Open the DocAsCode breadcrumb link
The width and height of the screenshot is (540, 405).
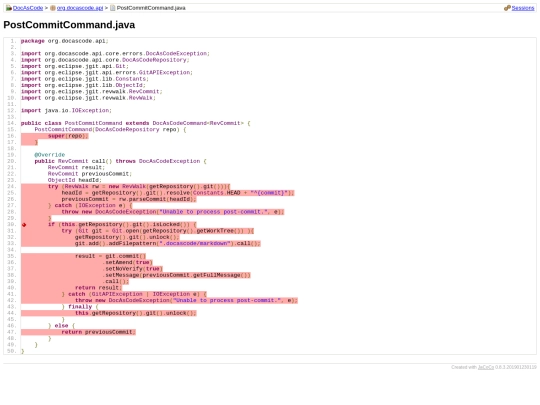click(x=28, y=8)
